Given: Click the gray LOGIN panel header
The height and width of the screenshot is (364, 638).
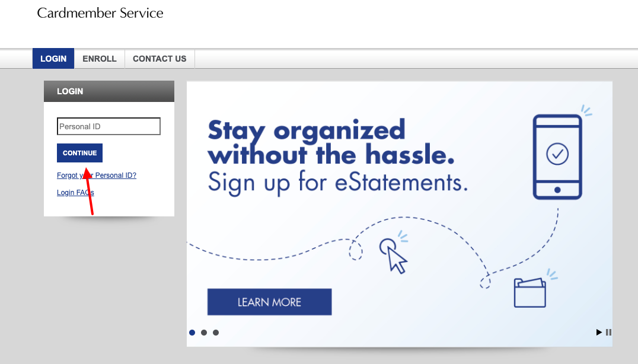Looking at the screenshot, I should click(109, 91).
